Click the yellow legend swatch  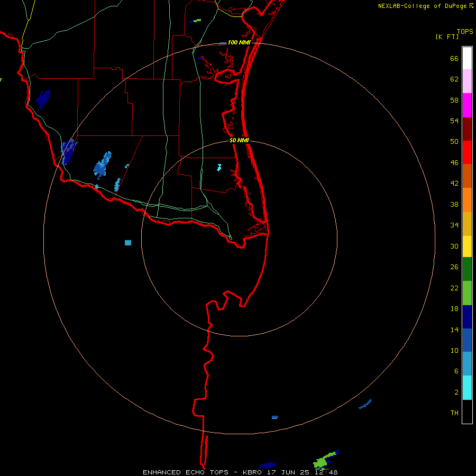tap(467, 246)
